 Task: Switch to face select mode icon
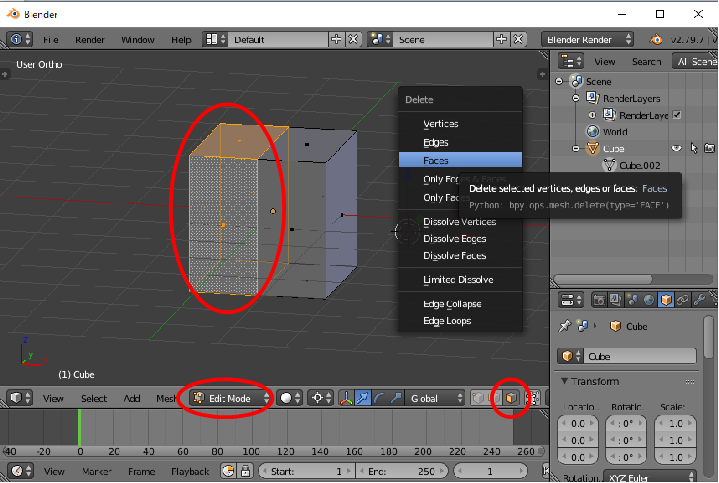[x=511, y=398]
